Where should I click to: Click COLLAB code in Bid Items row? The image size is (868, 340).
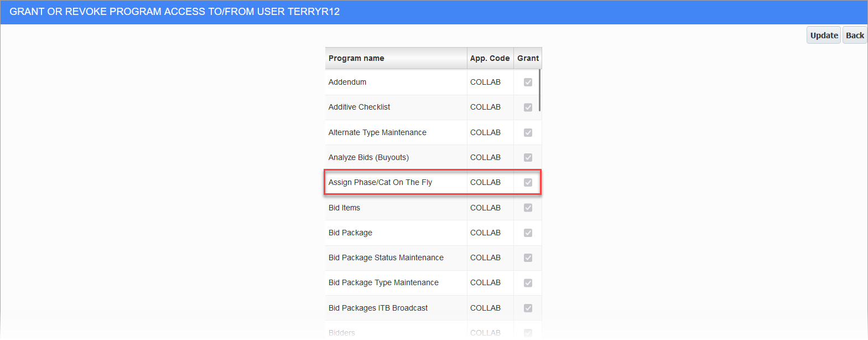pyautogui.click(x=485, y=208)
